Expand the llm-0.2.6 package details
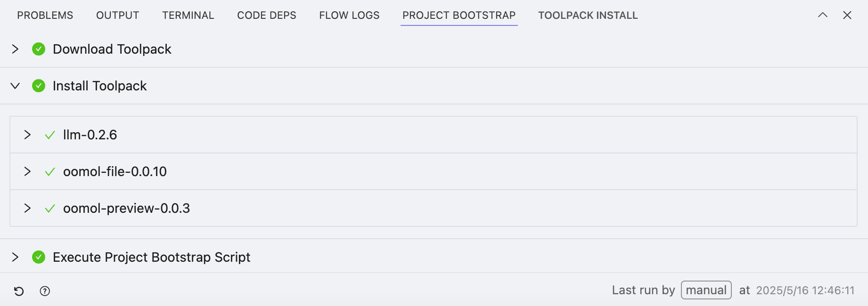This screenshot has width=868, height=306. coord(27,135)
